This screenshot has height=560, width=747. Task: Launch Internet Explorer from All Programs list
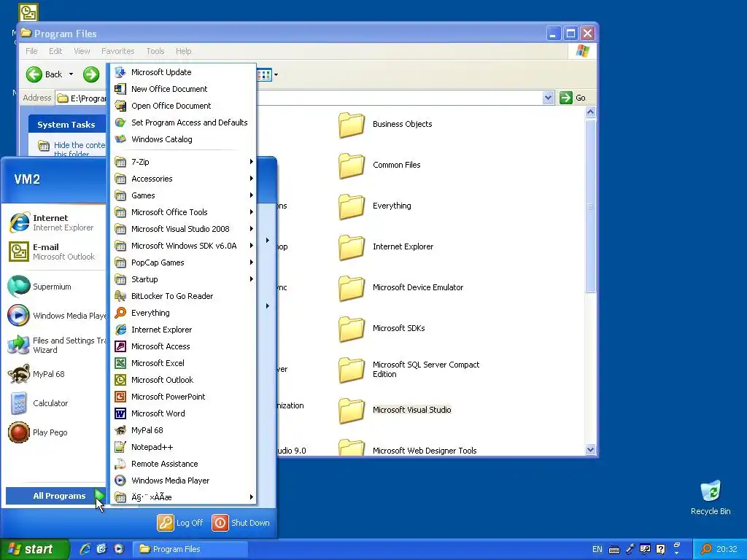[183, 330]
